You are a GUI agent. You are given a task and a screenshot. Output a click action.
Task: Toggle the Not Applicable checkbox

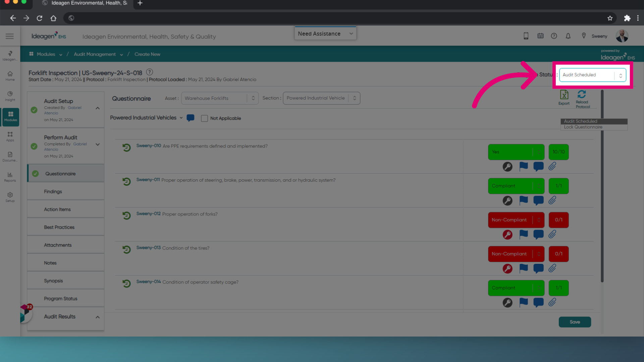(x=204, y=118)
